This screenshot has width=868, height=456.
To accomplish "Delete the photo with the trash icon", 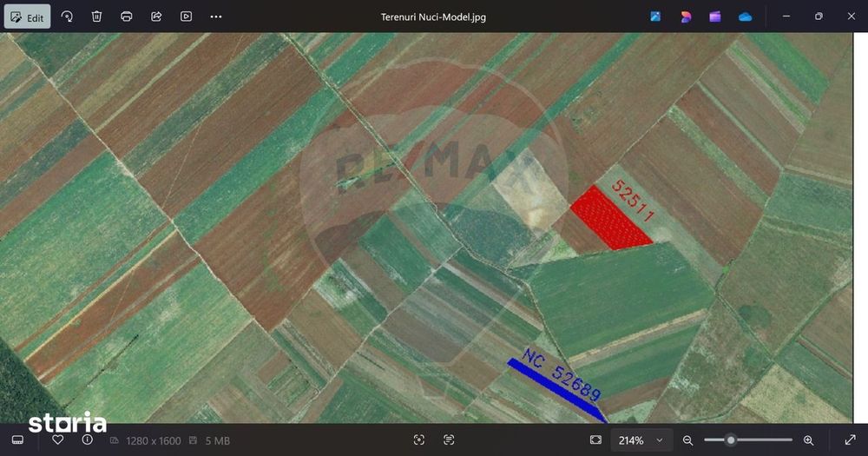I will pos(97,17).
